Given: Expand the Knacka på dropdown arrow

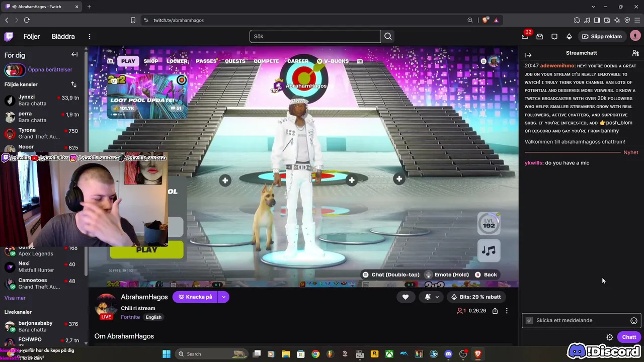Looking at the screenshot, I should (224, 297).
